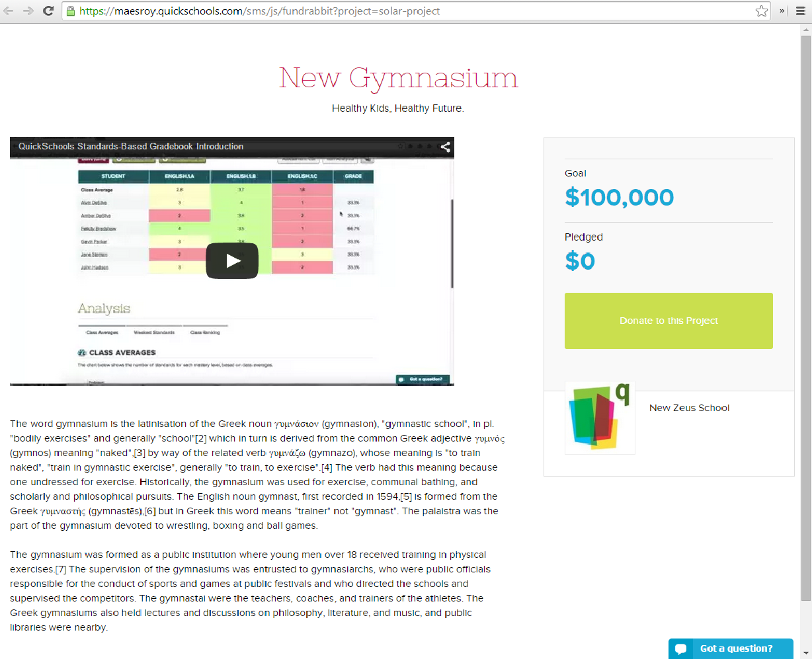Open Chrome's hamburger menu

coord(801,10)
